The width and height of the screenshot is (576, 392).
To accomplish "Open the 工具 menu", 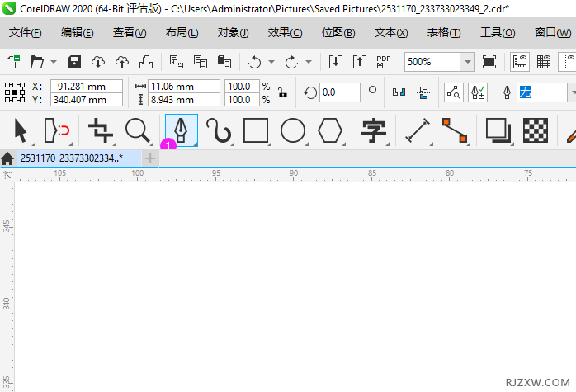I will 498,33.
